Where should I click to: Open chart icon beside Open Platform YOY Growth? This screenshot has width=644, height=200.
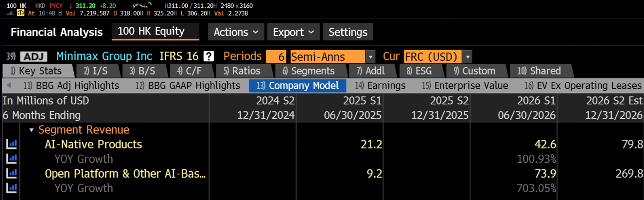point(11,188)
